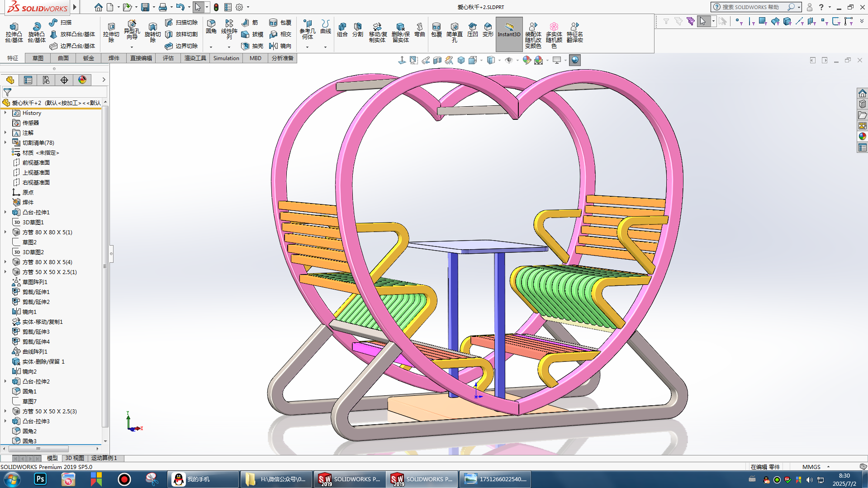
Task: Toggle the Instant3D button
Action: pyautogui.click(x=509, y=34)
